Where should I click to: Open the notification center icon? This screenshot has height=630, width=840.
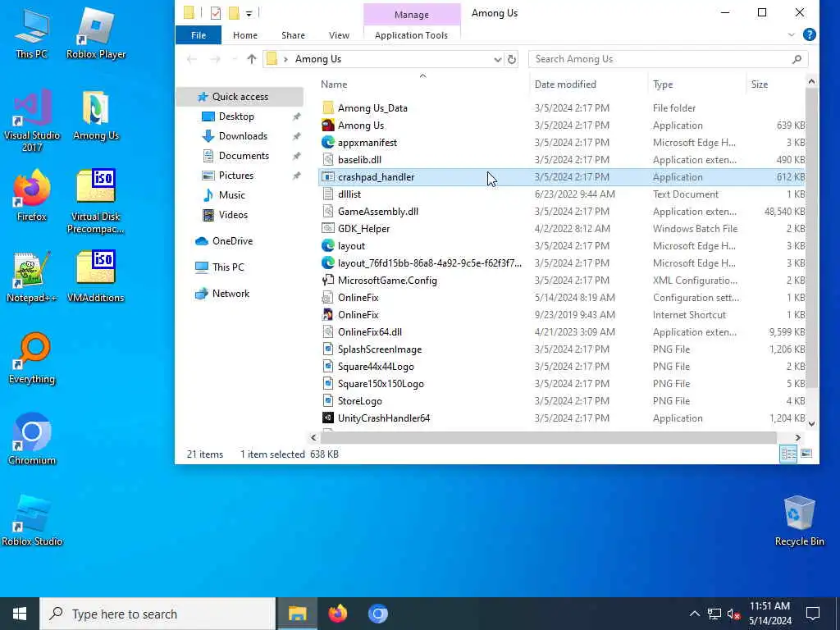(813, 614)
